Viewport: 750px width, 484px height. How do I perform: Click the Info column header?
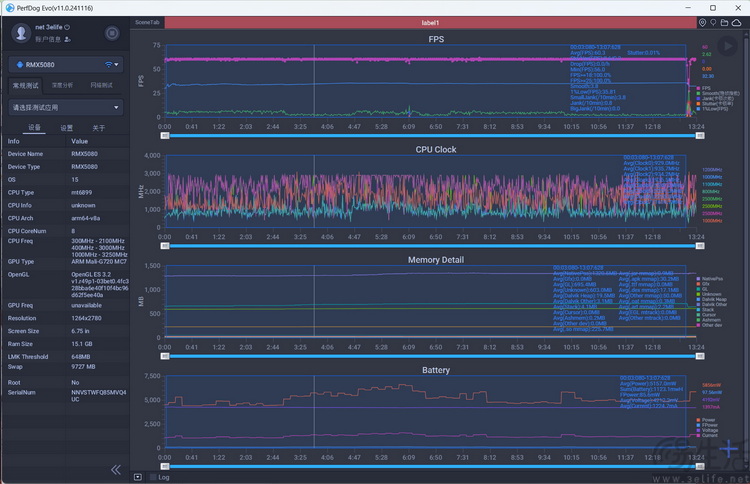coord(13,141)
